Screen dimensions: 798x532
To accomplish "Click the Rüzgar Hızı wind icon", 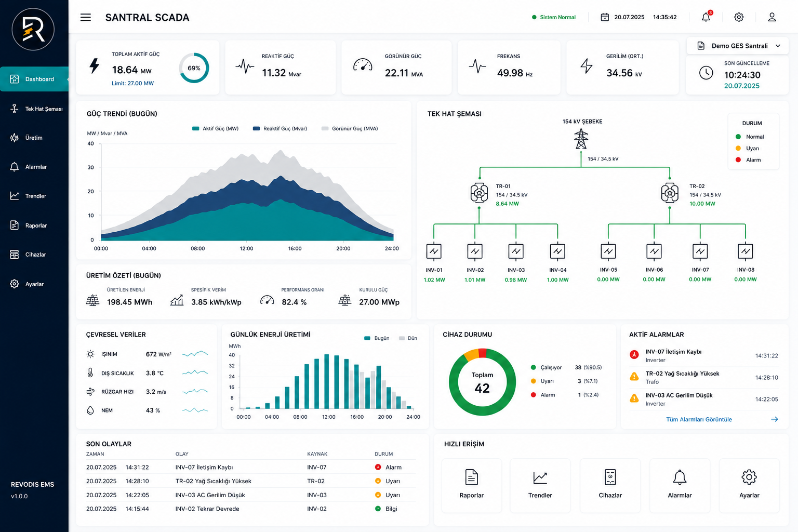I will [90, 392].
